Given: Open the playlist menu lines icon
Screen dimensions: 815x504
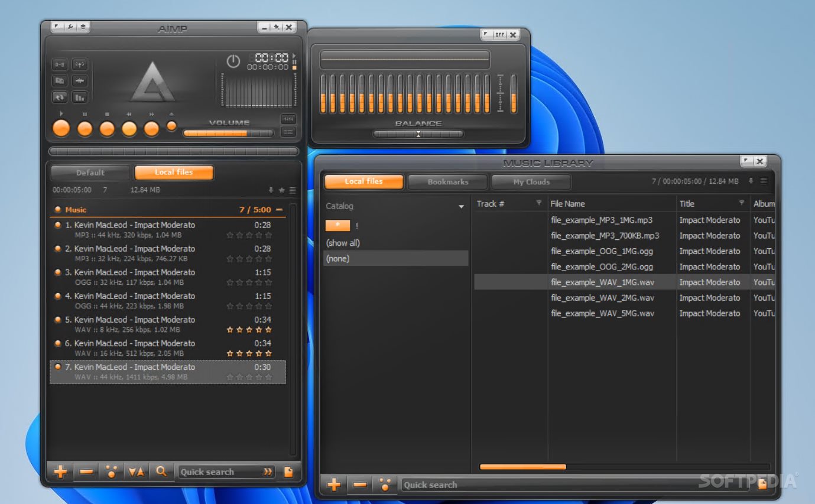Looking at the screenshot, I should (x=293, y=190).
